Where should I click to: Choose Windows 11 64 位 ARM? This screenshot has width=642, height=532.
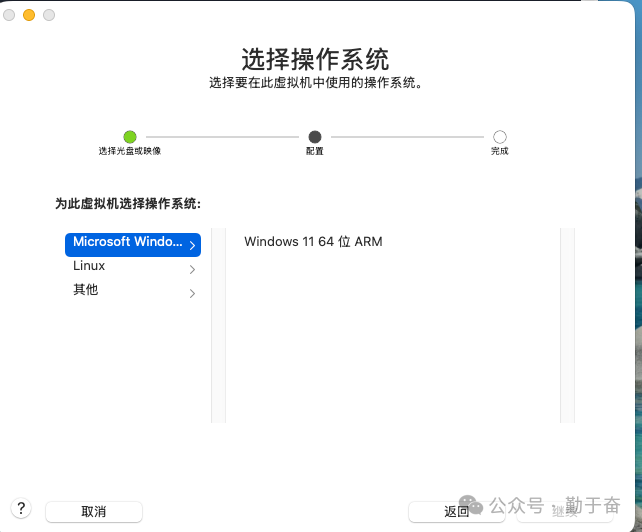click(x=313, y=242)
